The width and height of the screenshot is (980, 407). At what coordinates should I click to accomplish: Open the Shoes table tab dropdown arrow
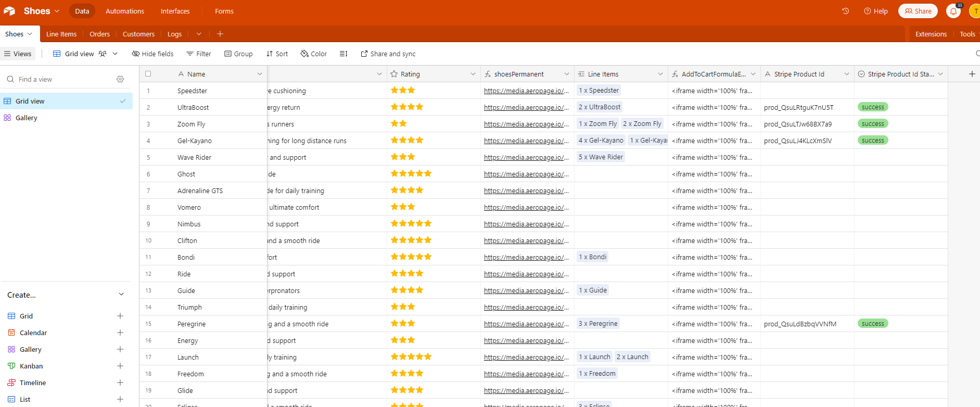pos(30,34)
